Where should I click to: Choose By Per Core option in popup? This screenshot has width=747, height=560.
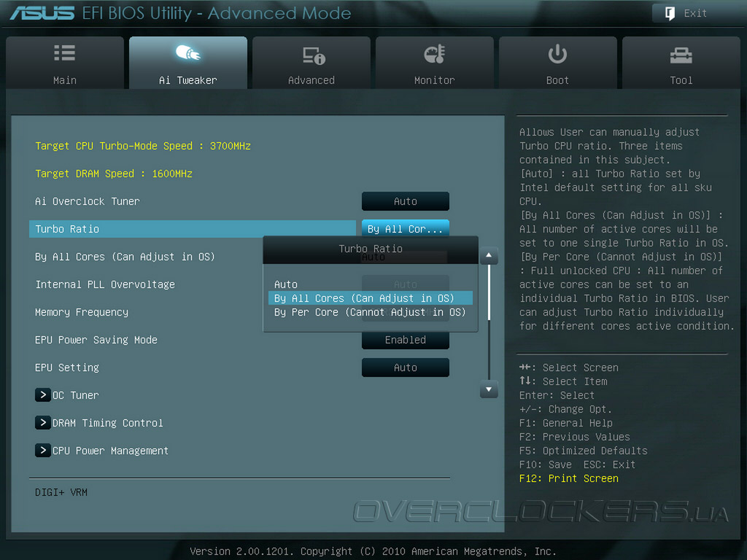[370, 312]
